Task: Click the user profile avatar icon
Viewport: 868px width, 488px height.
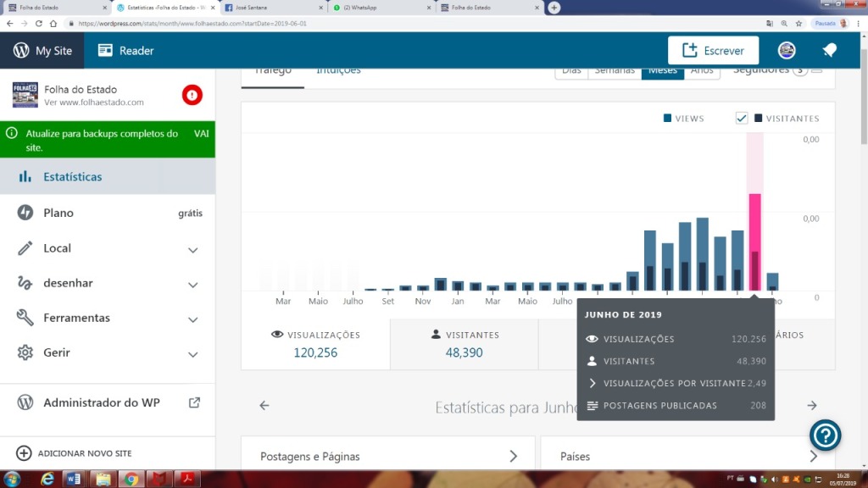Action: [787, 51]
